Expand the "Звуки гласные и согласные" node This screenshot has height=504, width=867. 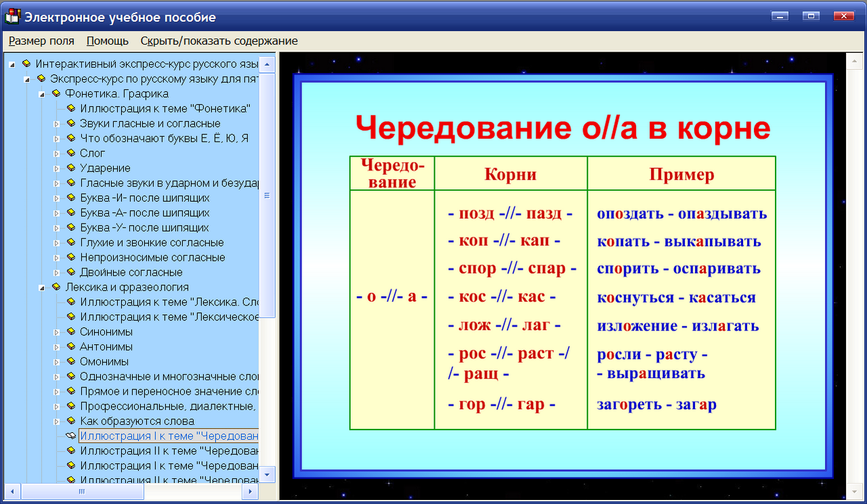click(57, 123)
